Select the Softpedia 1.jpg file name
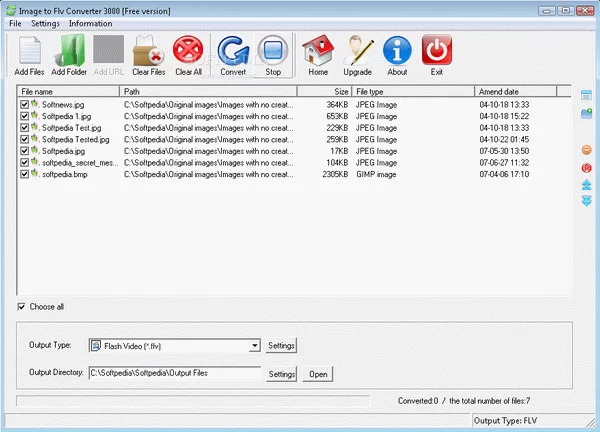Screen dimensions: 600x432 click(67, 116)
